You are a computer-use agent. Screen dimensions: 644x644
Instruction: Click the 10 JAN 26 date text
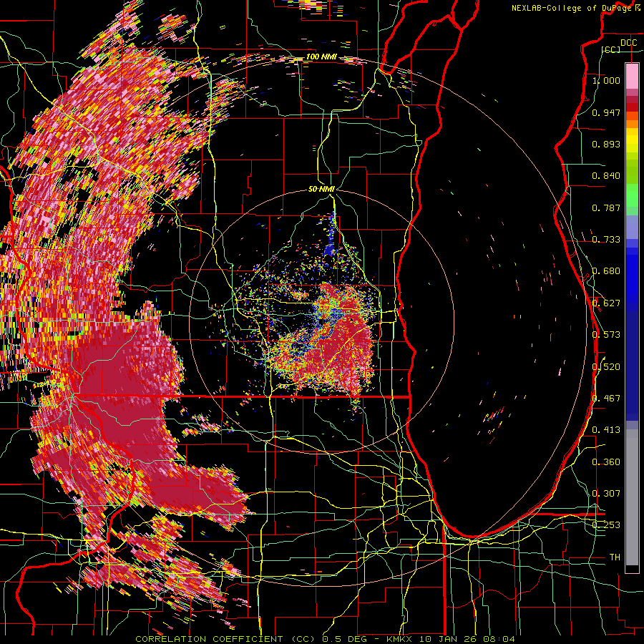click(x=449, y=639)
